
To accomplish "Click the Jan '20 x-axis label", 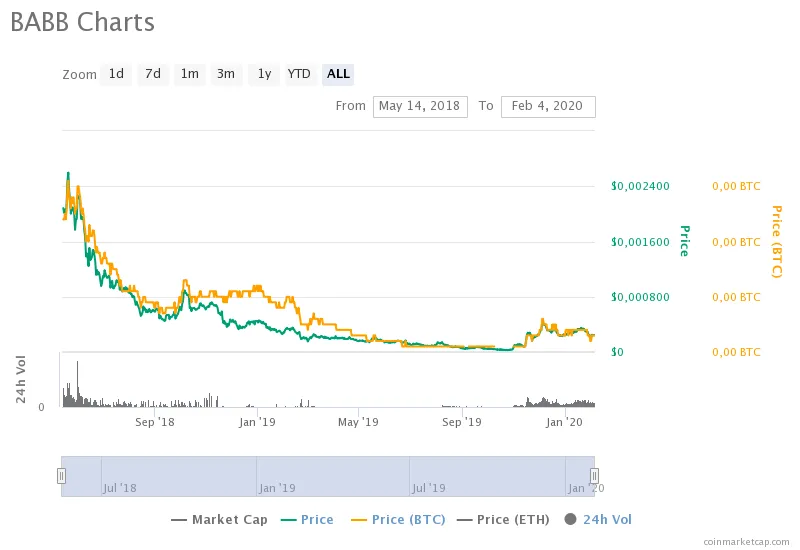I will 564,422.
